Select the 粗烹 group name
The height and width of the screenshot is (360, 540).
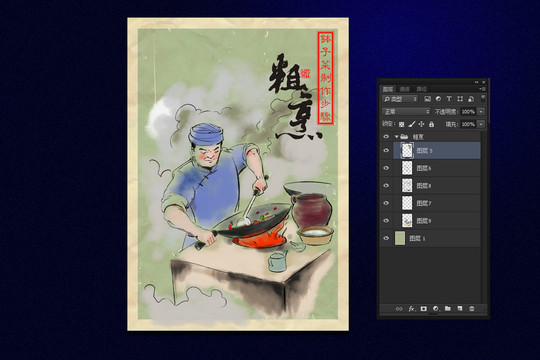click(418, 137)
